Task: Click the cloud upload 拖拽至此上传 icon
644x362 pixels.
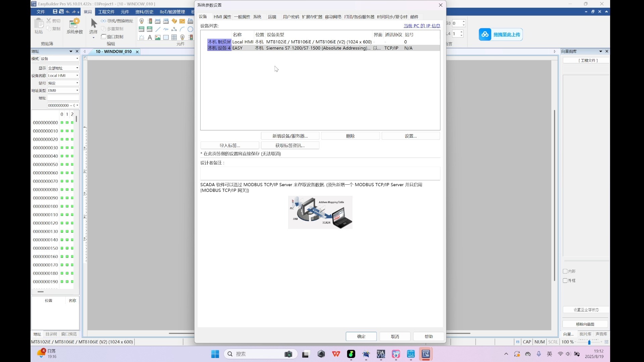Action: (x=485, y=35)
